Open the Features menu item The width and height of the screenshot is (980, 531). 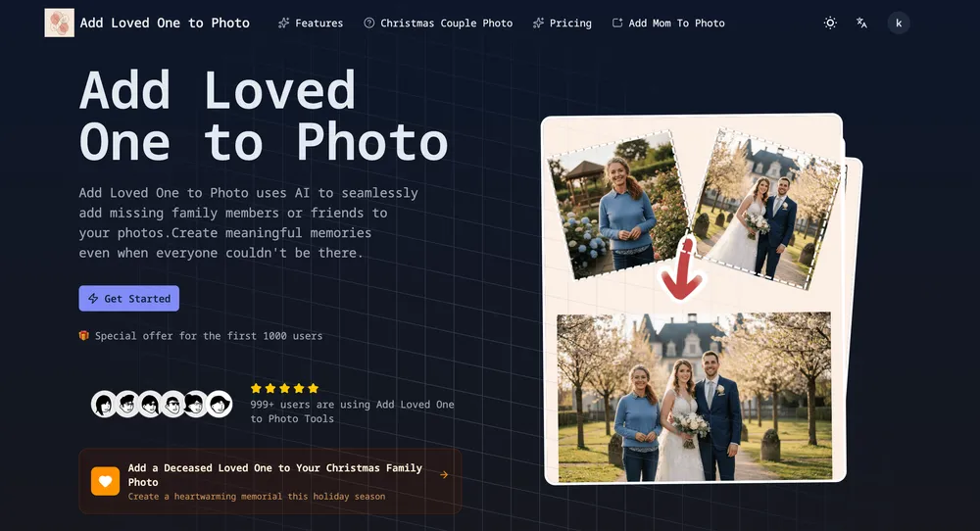point(311,23)
